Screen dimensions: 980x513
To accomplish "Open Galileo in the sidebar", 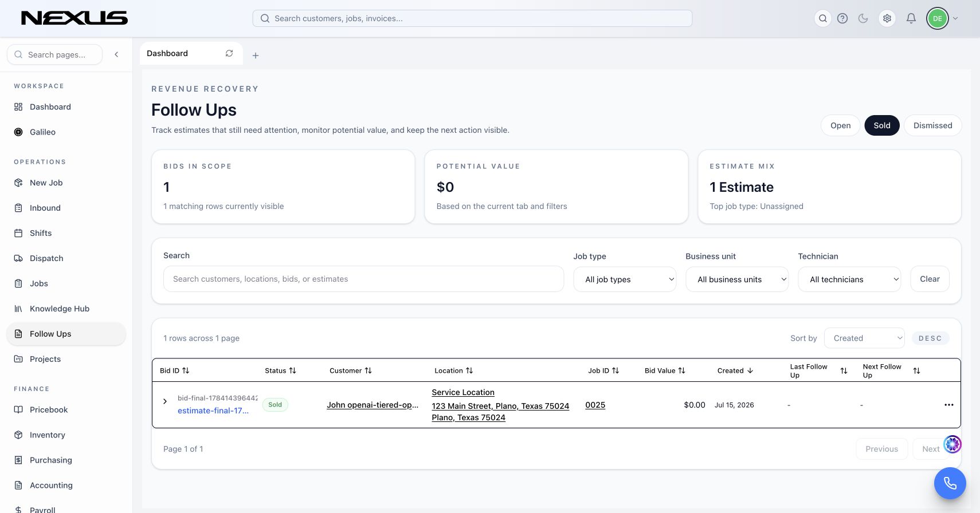I will point(66,132).
